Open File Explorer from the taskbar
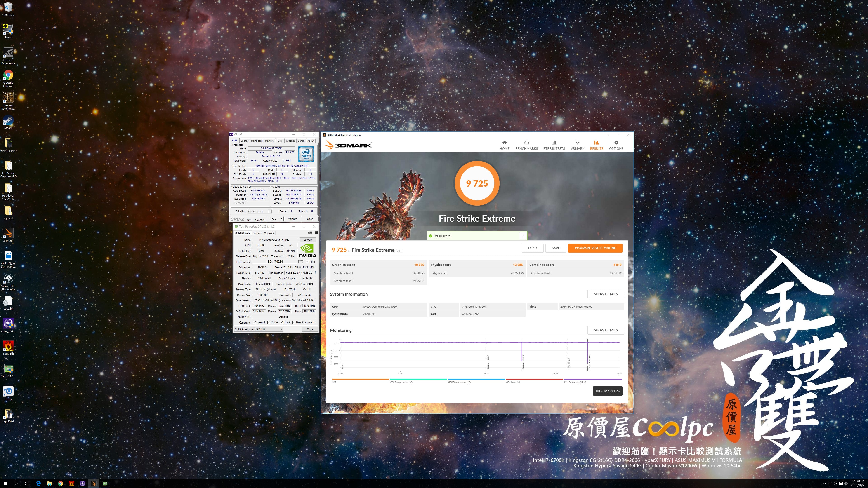This screenshot has width=868, height=488. 49,483
